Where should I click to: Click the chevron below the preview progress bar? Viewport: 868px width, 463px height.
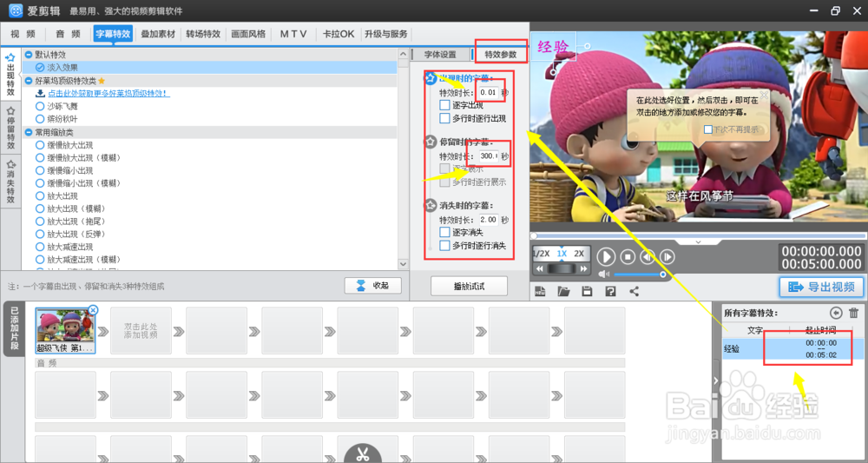tap(698, 242)
